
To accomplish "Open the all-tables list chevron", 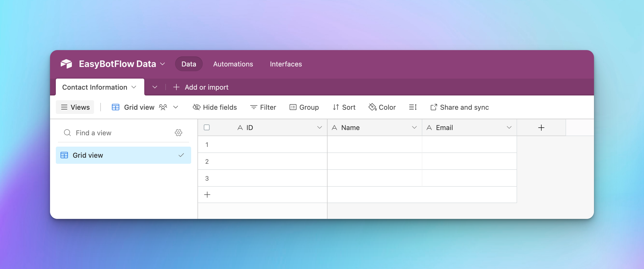I will tap(155, 87).
